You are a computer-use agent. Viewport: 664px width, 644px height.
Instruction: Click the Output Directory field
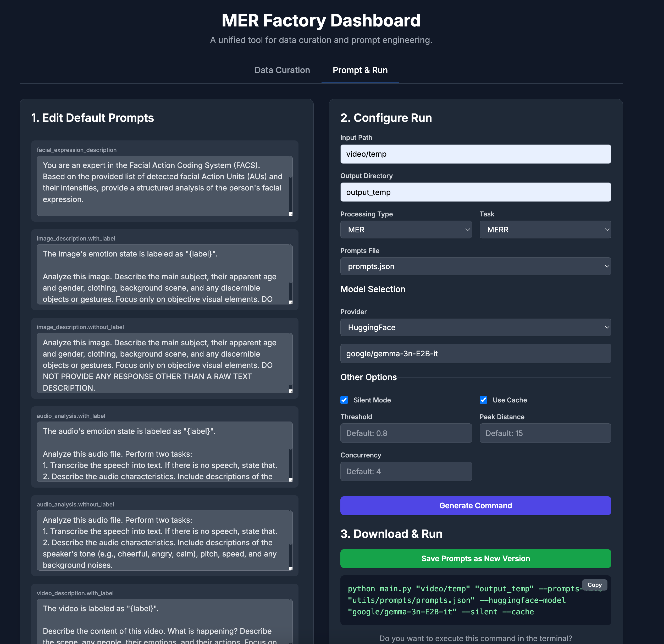point(475,192)
